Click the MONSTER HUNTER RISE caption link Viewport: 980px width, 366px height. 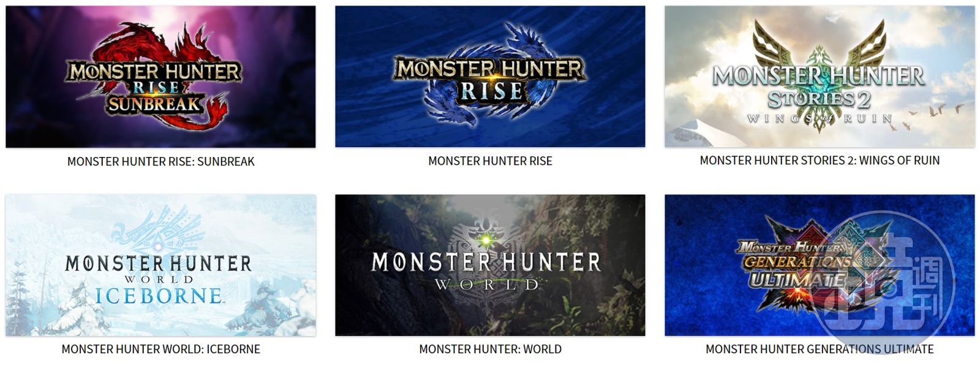[490, 161]
